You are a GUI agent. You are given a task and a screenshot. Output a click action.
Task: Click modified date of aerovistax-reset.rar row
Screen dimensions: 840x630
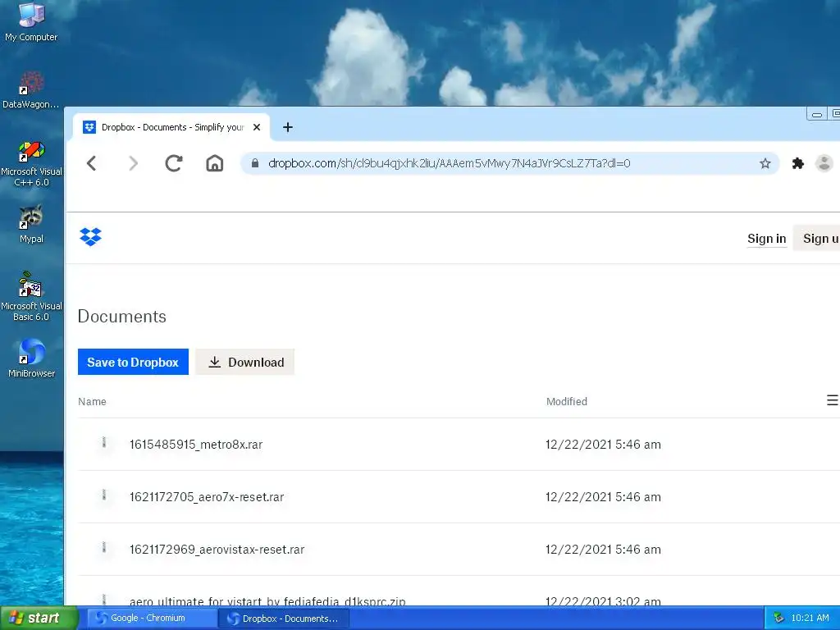(603, 550)
